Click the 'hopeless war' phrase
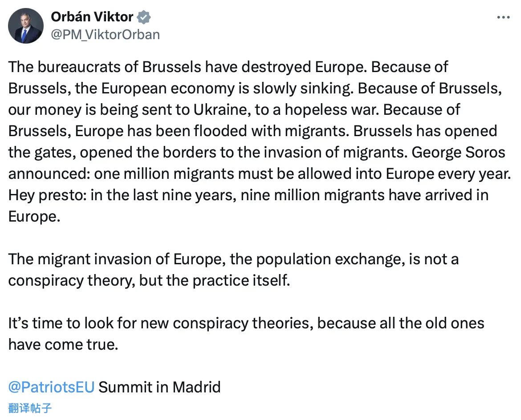The image size is (521, 420). [x=330, y=110]
